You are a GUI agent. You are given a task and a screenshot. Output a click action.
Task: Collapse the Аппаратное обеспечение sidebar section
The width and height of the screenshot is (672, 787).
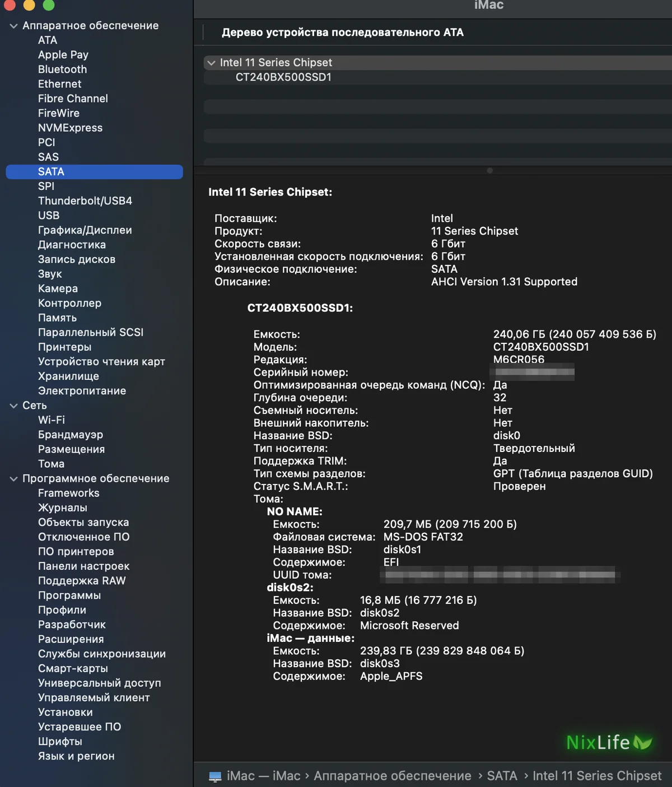pyautogui.click(x=14, y=26)
